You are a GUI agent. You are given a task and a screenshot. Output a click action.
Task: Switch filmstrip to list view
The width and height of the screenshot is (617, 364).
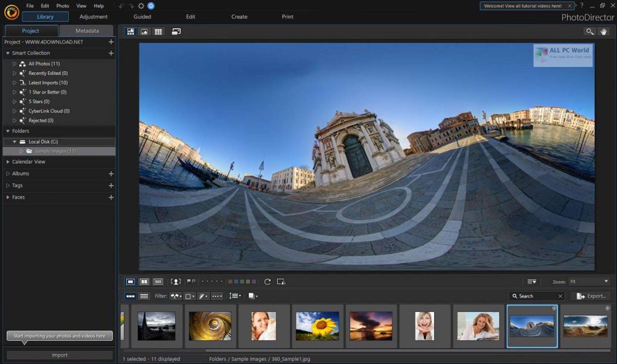click(144, 296)
